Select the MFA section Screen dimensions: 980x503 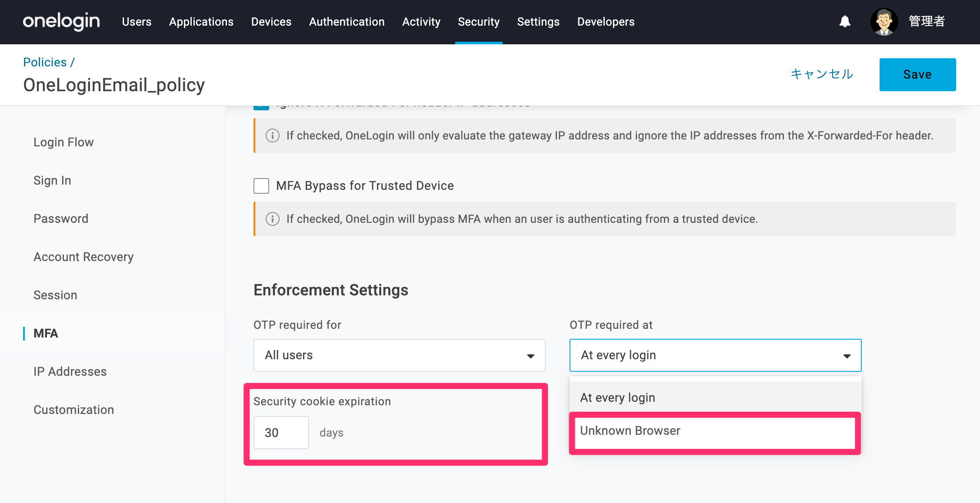46,334
